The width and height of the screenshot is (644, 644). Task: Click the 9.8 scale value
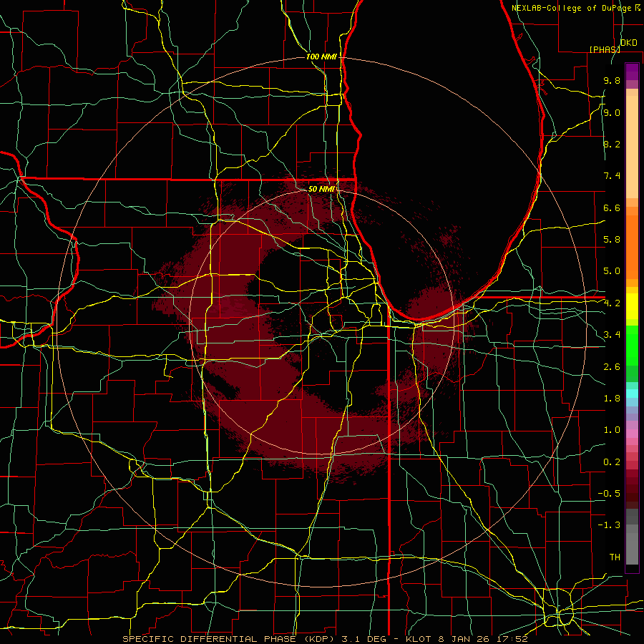pos(612,80)
